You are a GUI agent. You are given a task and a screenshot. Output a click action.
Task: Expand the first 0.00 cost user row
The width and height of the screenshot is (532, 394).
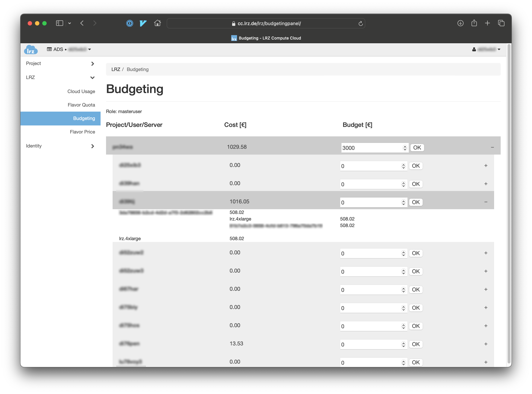point(486,166)
